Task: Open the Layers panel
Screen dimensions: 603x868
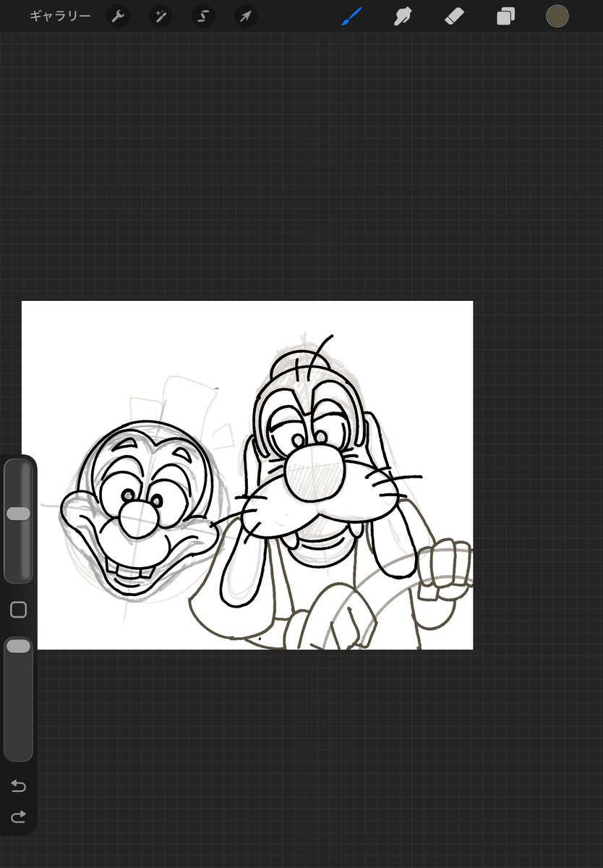Action: (505, 16)
